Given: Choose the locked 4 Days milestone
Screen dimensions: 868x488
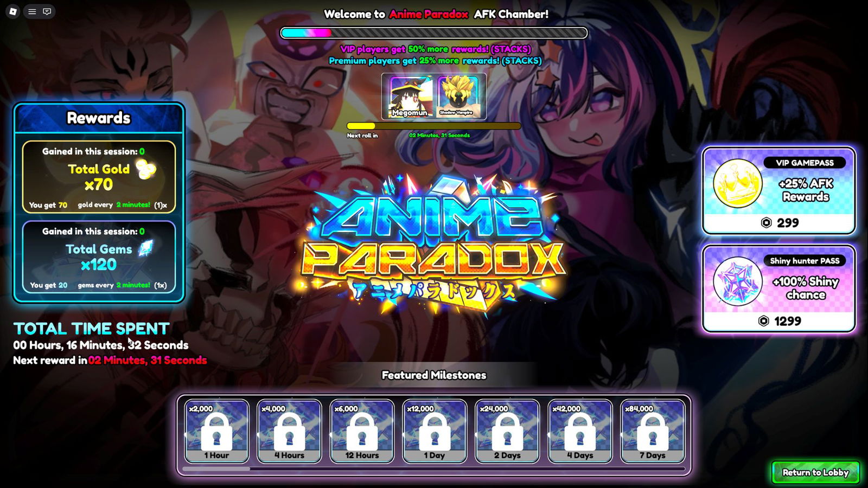Looking at the screenshot, I should click(x=580, y=431).
